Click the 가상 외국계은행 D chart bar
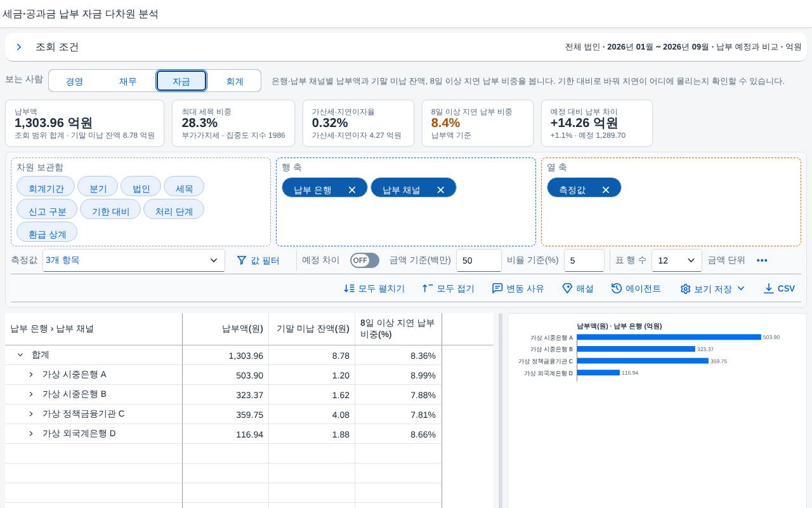This screenshot has height=508, width=812. 598,373
